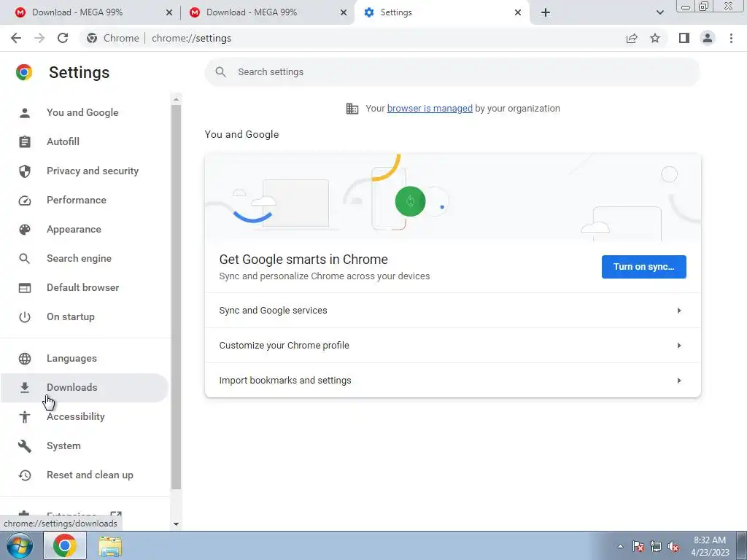This screenshot has height=560, width=747.
Task: Click the Reset and clean up history icon
Action: point(25,475)
